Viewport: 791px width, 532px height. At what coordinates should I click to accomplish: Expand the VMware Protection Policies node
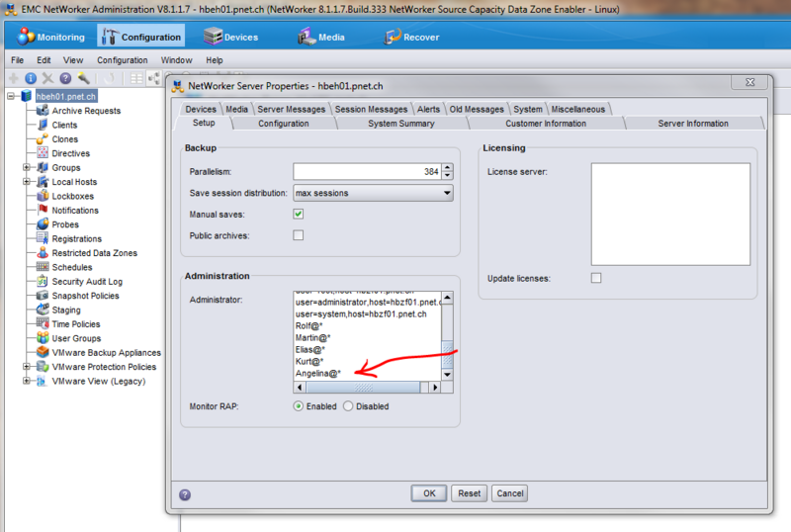tap(27, 367)
